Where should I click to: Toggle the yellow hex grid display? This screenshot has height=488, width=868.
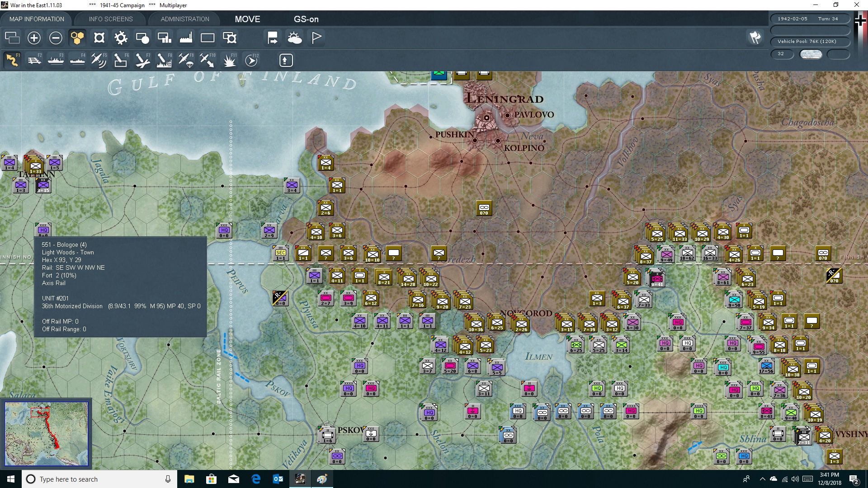(x=77, y=38)
